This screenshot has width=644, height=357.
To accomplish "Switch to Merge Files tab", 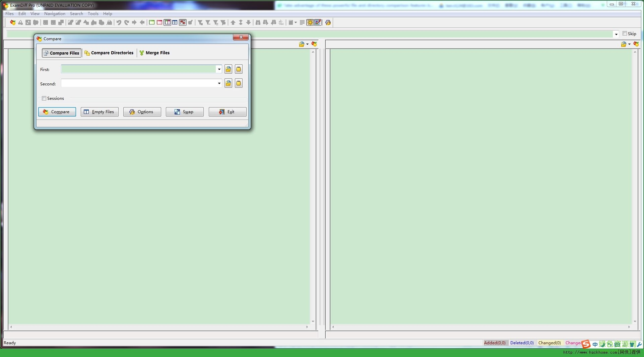I will (154, 53).
